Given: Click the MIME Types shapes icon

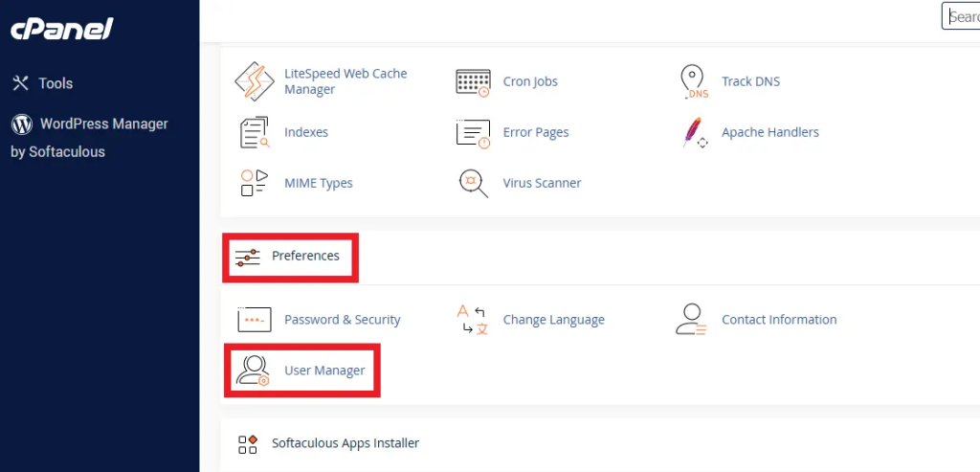Looking at the screenshot, I should click(255, 183).
